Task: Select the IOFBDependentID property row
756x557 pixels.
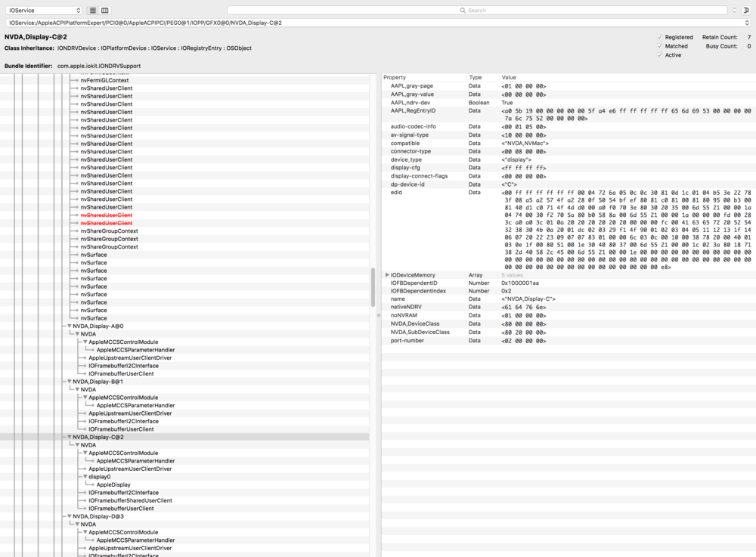Action: point(569,283)
